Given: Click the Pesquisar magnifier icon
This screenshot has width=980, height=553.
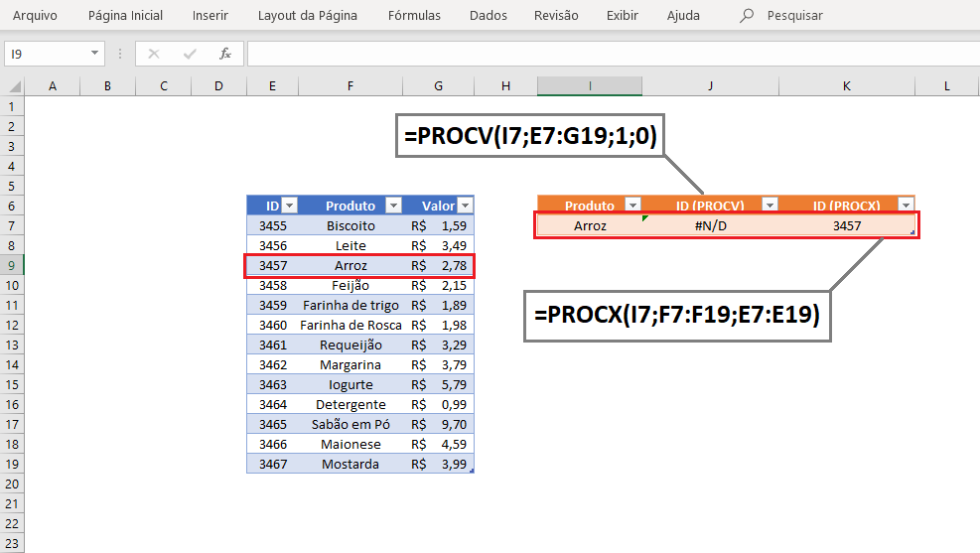Looking at the screenshot, I should click(x=747, y=16).
